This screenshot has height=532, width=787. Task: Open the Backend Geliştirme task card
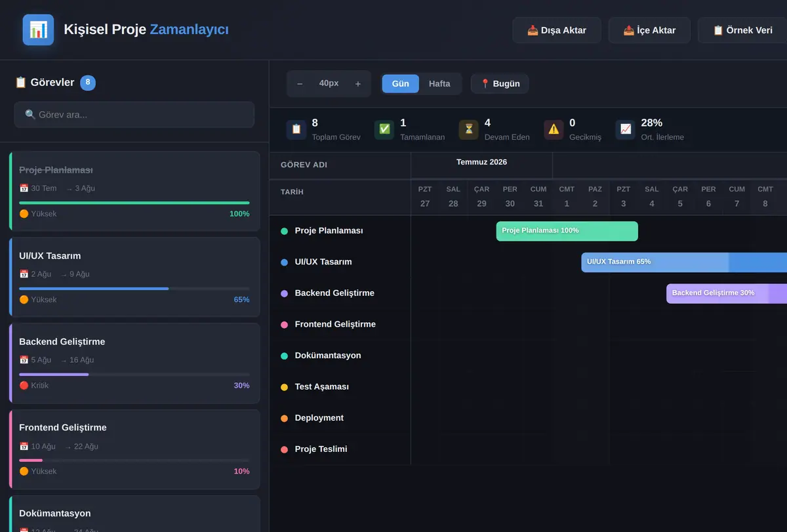(x=134, y=363)
